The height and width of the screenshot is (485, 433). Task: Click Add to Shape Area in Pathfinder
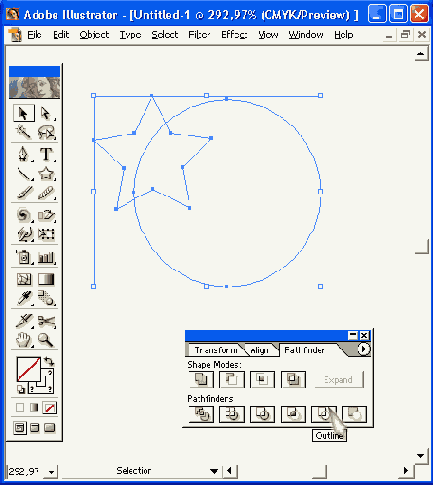coord(201,379)
